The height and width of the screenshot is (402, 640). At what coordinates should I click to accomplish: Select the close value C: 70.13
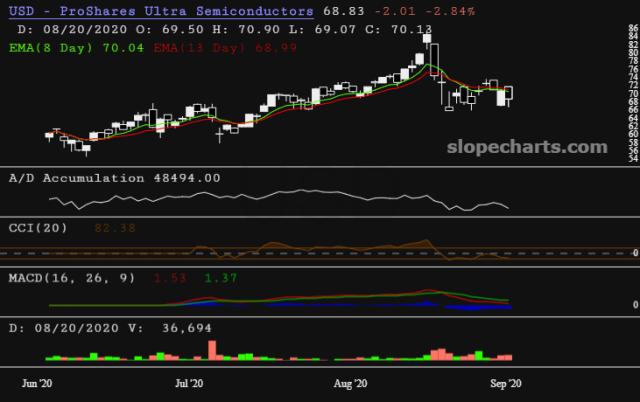398,29
